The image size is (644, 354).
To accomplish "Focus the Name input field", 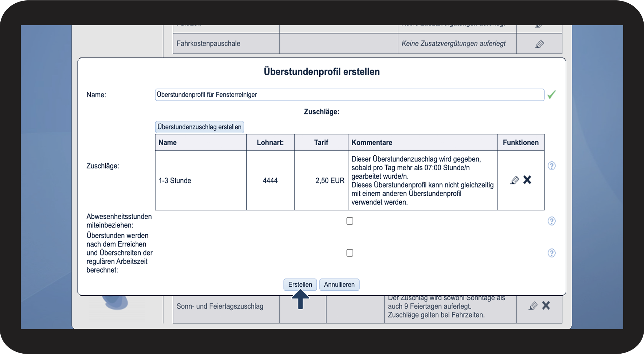I will pos(350,95).
